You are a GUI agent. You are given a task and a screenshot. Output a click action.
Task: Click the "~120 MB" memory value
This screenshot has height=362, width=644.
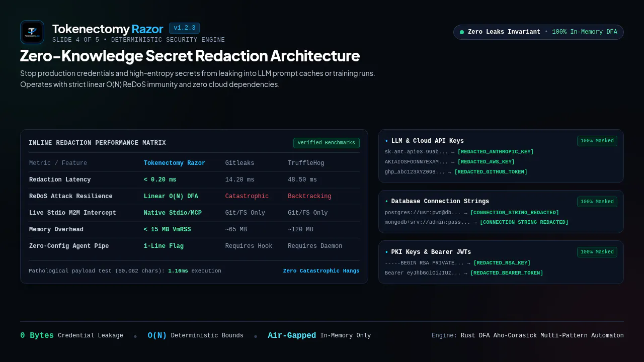tap(300, 229)
